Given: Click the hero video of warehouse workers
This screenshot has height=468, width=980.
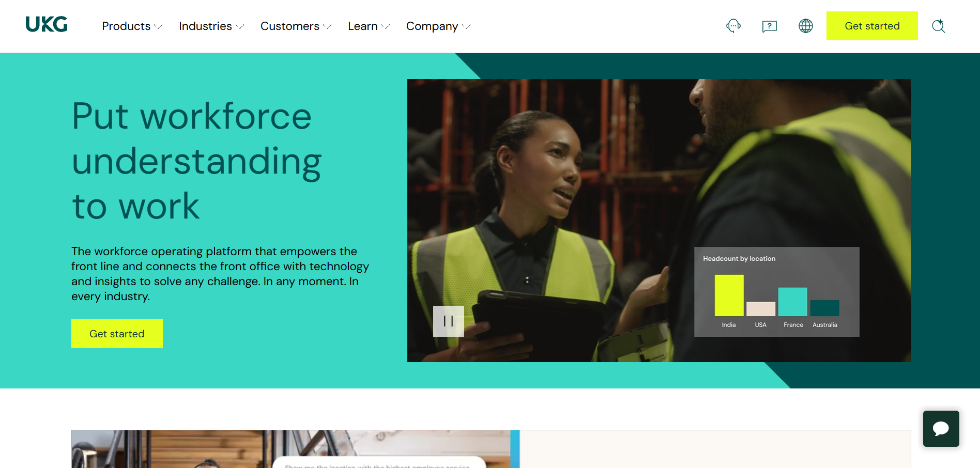Looking at the screenshot, I should pyautogui.click(x=659, y=221).
